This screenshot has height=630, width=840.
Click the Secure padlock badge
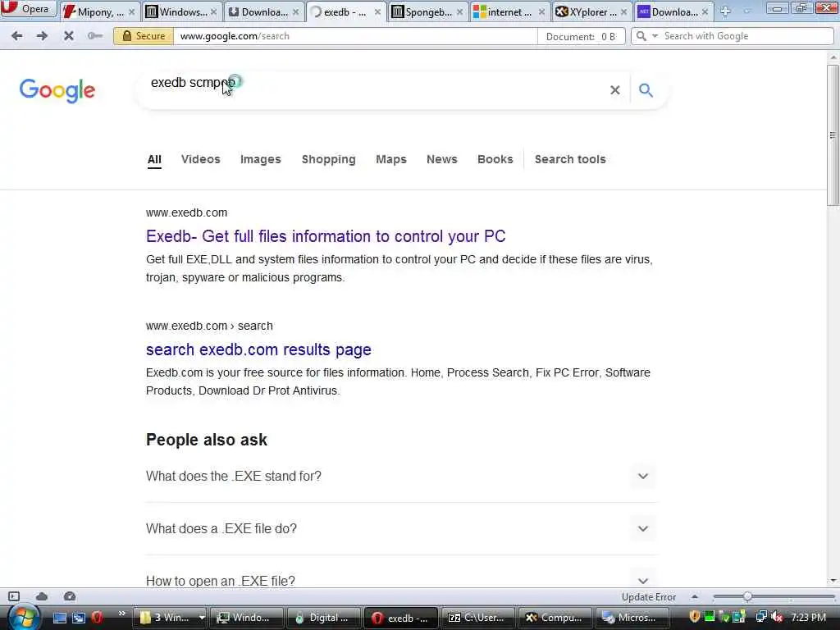(x=144, y=36)
